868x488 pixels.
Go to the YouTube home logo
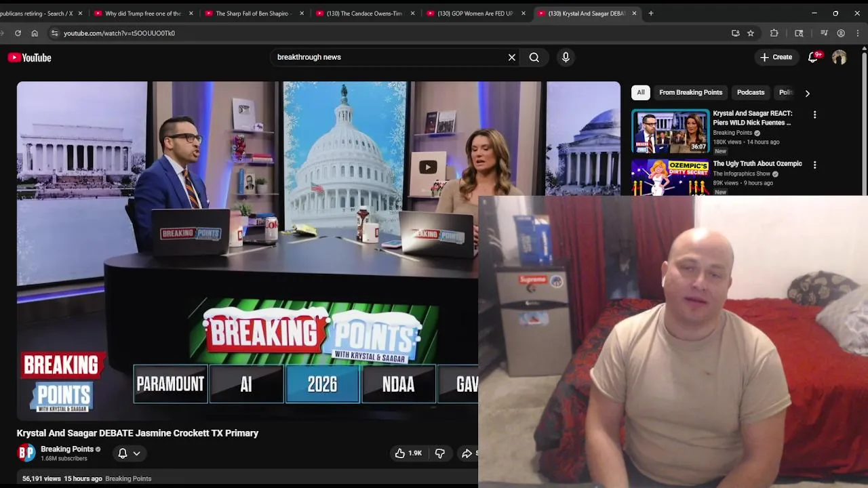coord(29,58)
